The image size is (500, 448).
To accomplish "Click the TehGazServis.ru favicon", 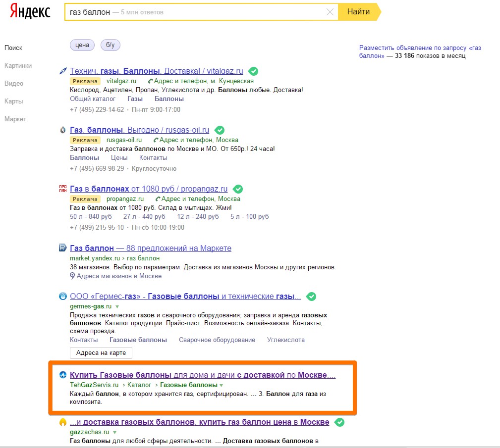I will [x=63, y=375].
